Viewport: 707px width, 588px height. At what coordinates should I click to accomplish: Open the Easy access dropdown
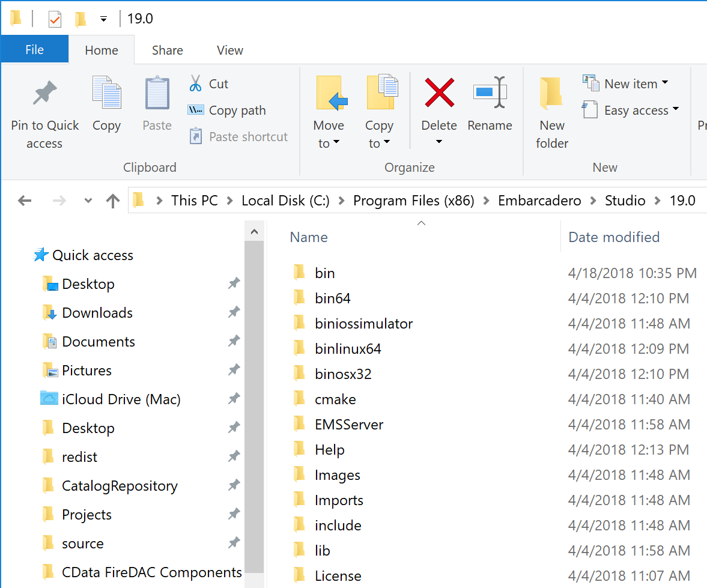point(631,111)
